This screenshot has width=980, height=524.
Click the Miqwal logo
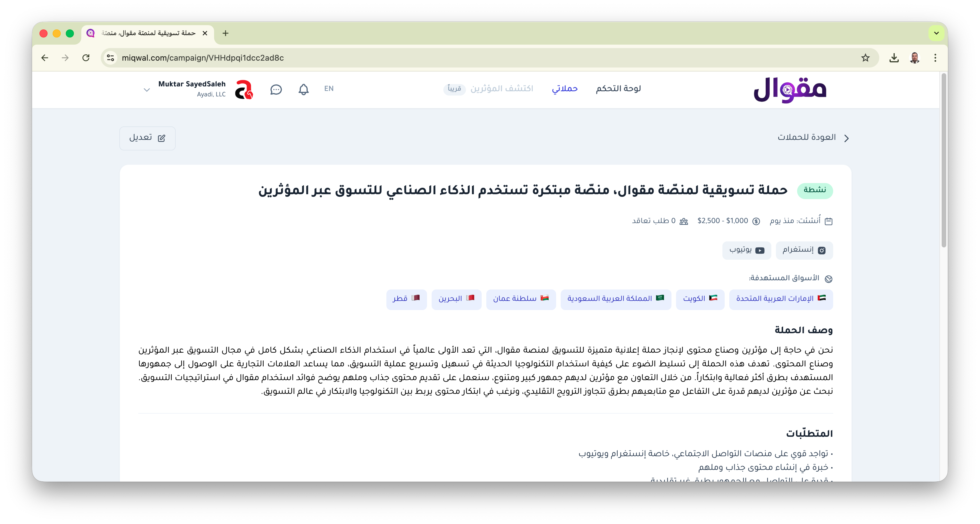click(x=790, y=90)
